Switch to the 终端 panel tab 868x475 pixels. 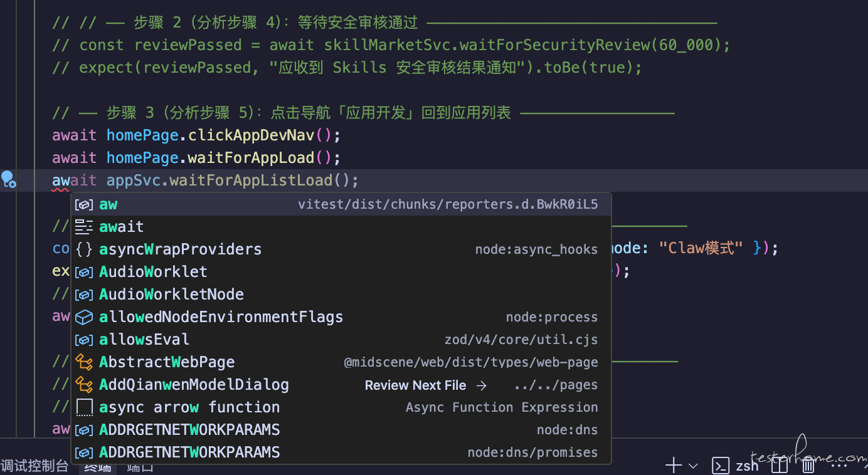click(x=98, y=467)
